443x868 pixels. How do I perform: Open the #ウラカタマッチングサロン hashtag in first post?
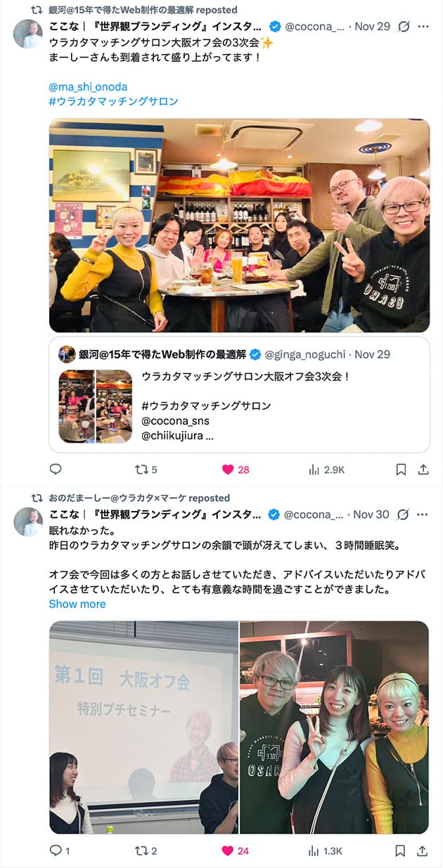pyautogui.click(x=113, y=101)
